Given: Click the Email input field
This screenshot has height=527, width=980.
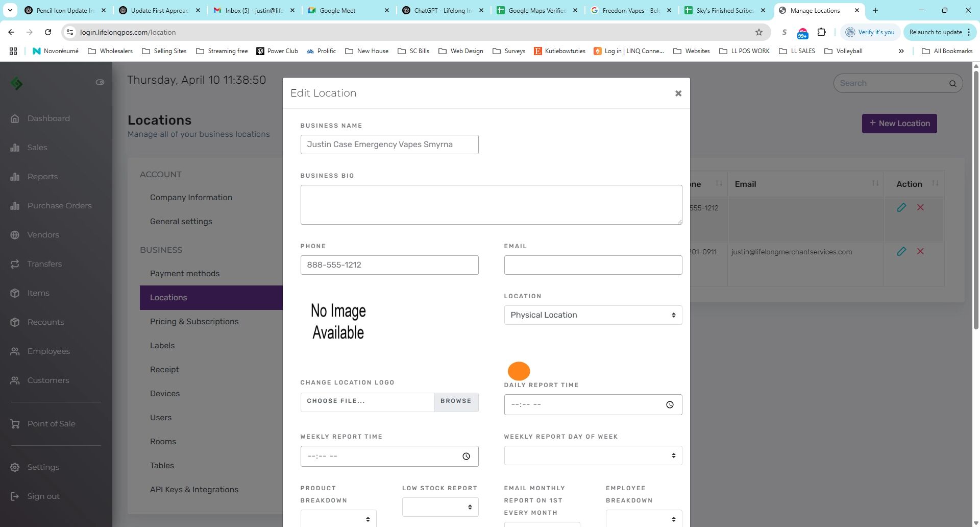Looking at the screenshot, I should pos(593,265).
